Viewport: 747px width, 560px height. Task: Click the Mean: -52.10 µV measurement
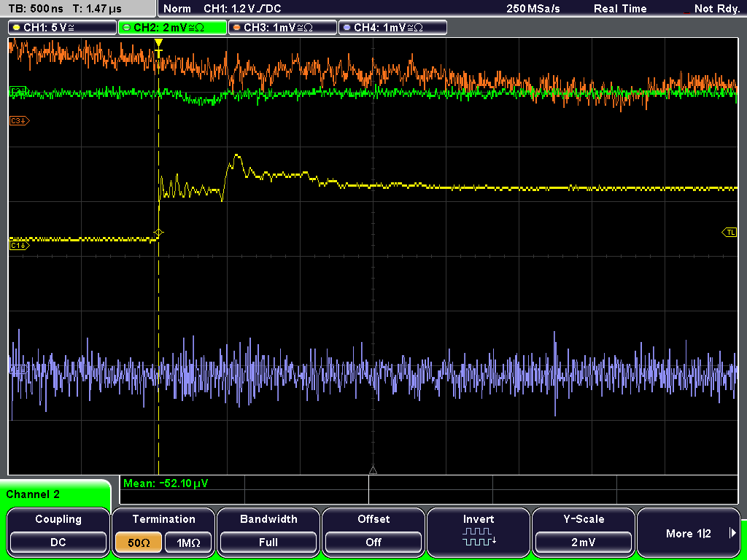click(x=166, y=483)
